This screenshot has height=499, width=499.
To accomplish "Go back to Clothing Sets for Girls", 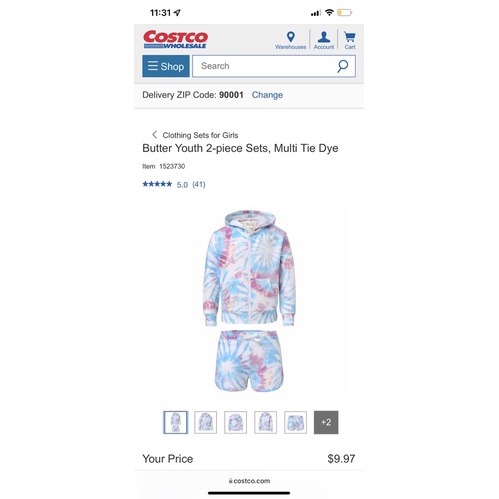I will pyautogui.click(x=200, y=135).
